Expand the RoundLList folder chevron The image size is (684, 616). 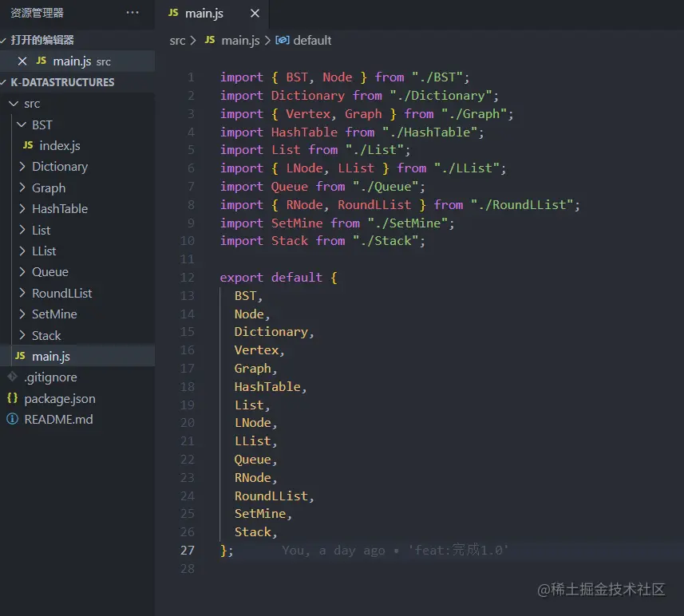[x=22, y=293]
